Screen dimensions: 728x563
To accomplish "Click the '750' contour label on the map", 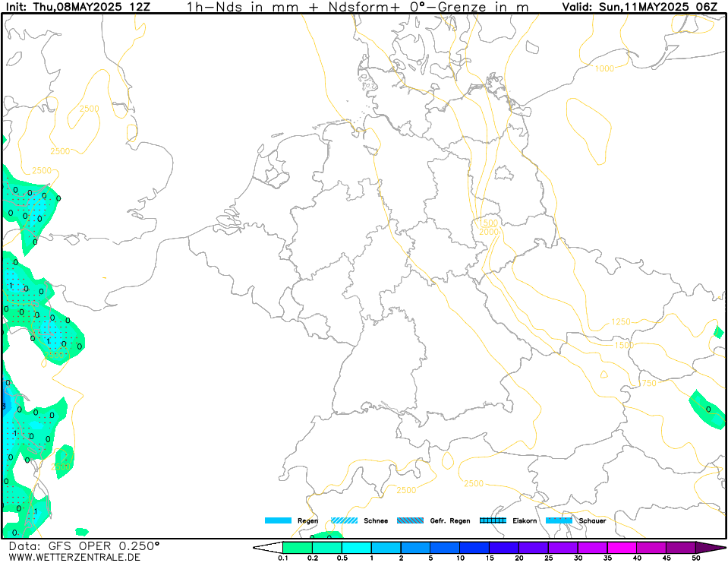I will [x=649, y=383].
